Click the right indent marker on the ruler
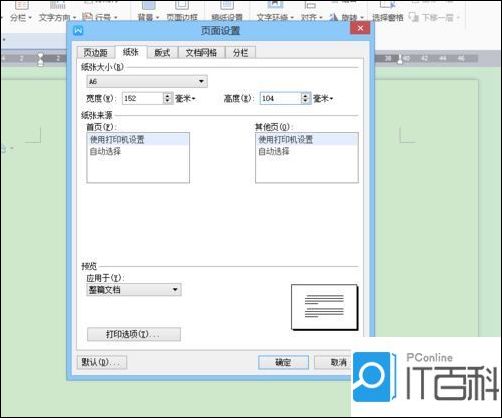Viewport: 502px width, 418px height. point(400,59)
